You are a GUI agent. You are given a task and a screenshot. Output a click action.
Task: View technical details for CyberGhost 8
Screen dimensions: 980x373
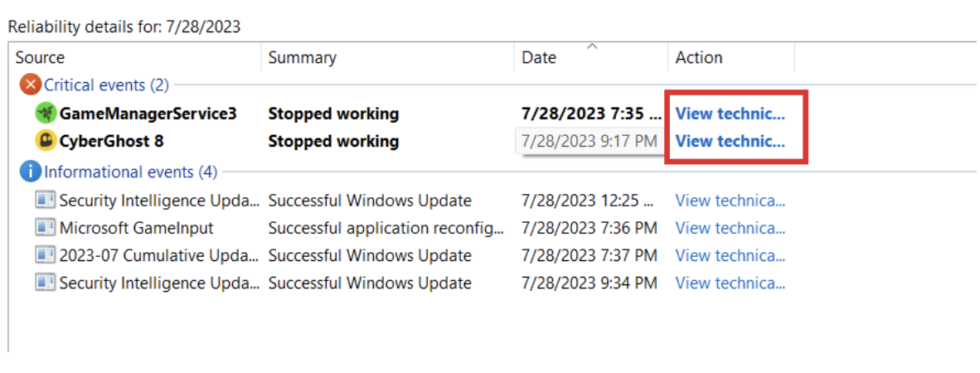tap(730, 141)
